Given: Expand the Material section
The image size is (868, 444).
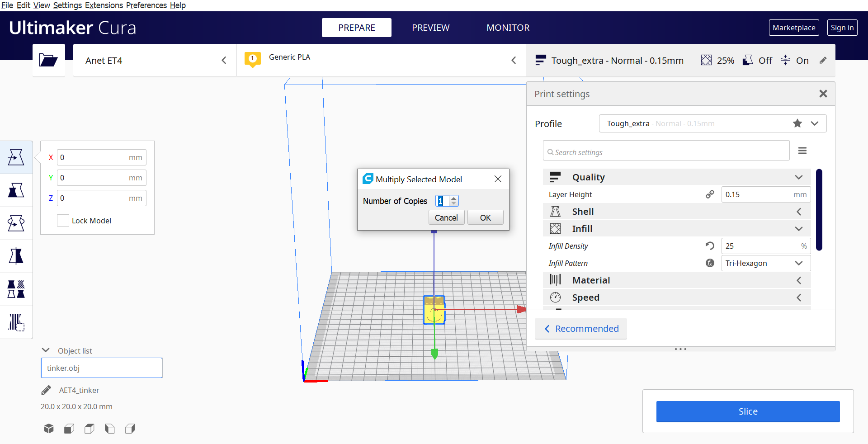Looking at the screenshot, I should click(x=677, y=280).
